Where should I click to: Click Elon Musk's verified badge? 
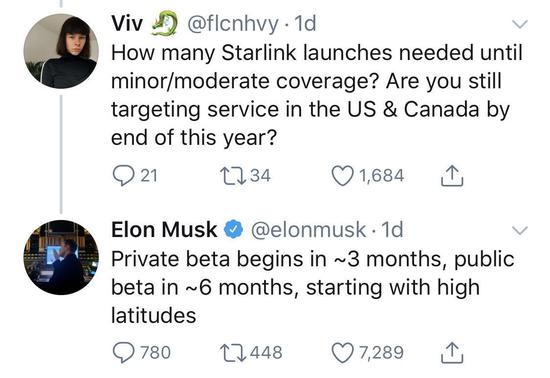tap(234, 230)
